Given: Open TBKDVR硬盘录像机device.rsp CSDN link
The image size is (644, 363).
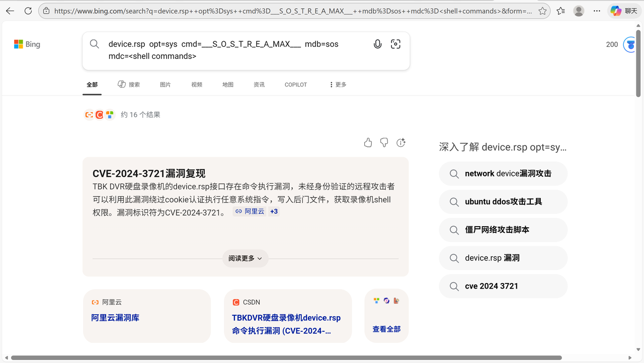Looking at the screenshot, I should (286, 324).
